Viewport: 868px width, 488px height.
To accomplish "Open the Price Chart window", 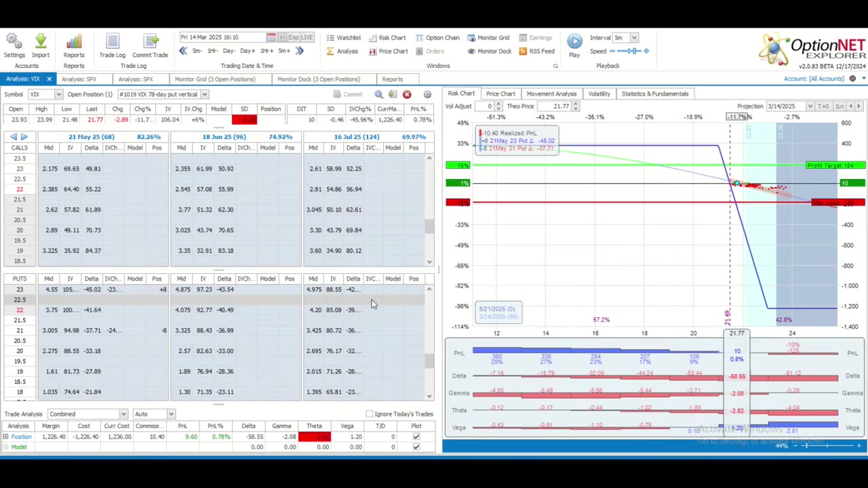I will (x=389, y=52).
